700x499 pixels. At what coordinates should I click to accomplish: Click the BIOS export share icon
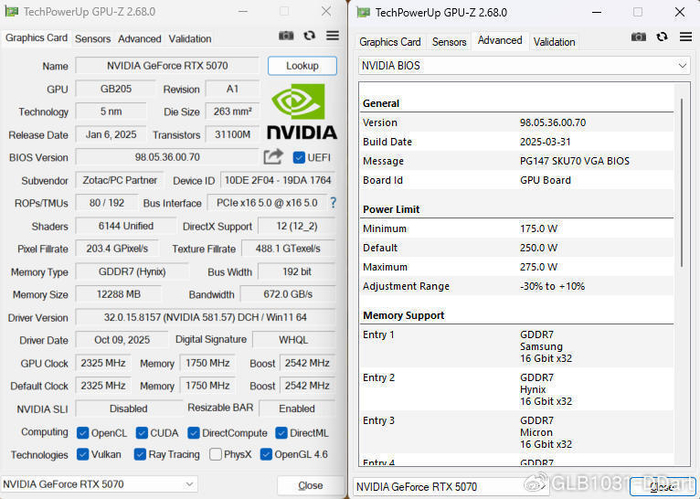273,157
